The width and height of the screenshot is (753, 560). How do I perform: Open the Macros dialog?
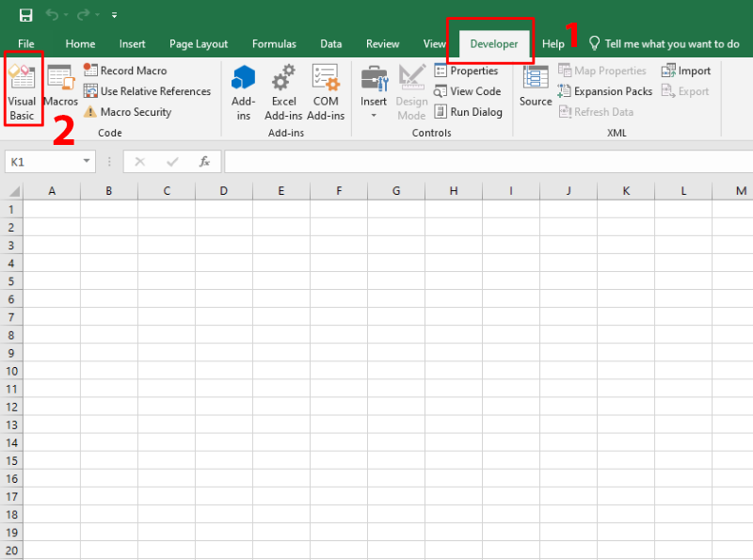(60, 86)
